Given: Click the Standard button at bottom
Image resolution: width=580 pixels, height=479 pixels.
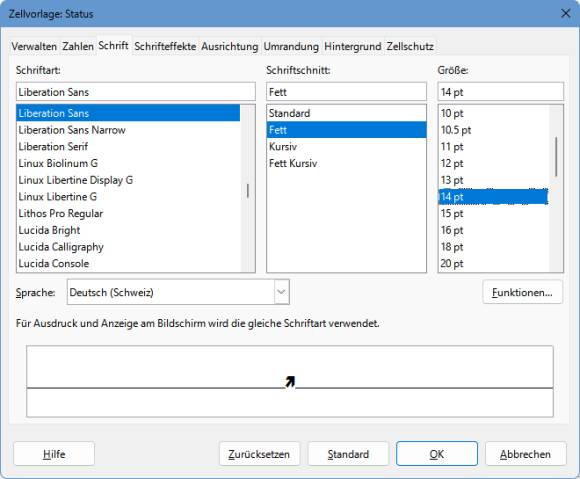Looking at the screenshot, I should pyautogui.click(x=348, y=454).
